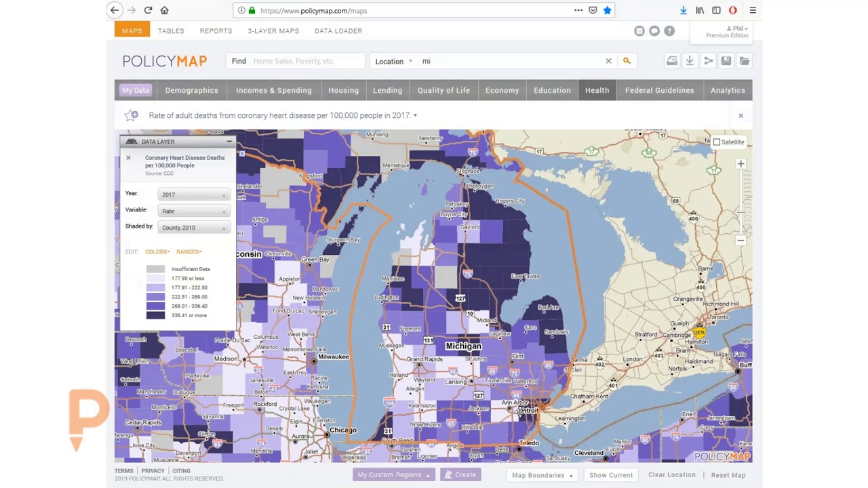Reload the page in the browser
The height and width of the screenshot is (488, 868).
click(148, 10)
